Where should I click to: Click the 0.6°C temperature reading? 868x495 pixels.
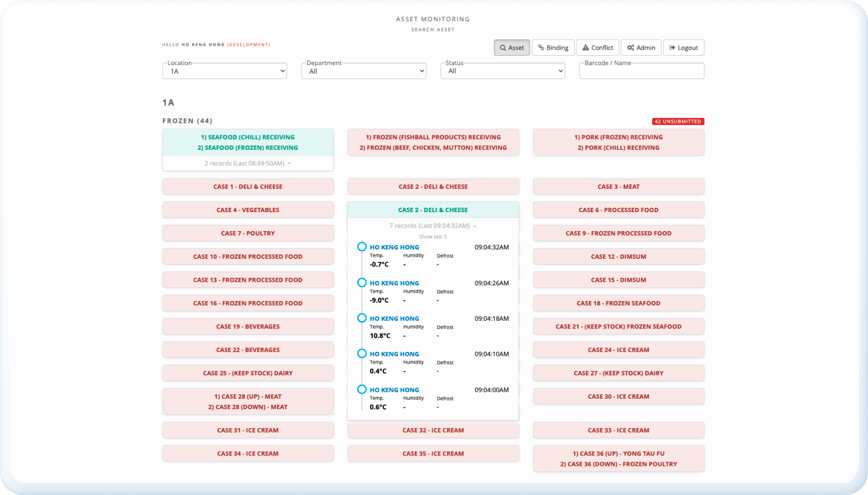[378, 407]
